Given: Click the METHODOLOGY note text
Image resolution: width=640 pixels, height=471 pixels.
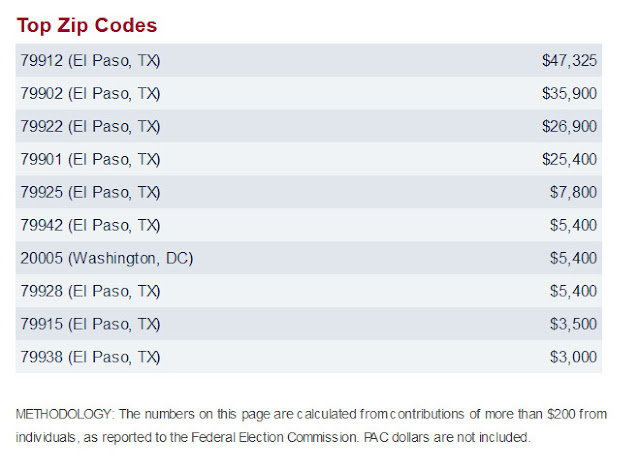Looking at the screenshot, I should [311, 426].
